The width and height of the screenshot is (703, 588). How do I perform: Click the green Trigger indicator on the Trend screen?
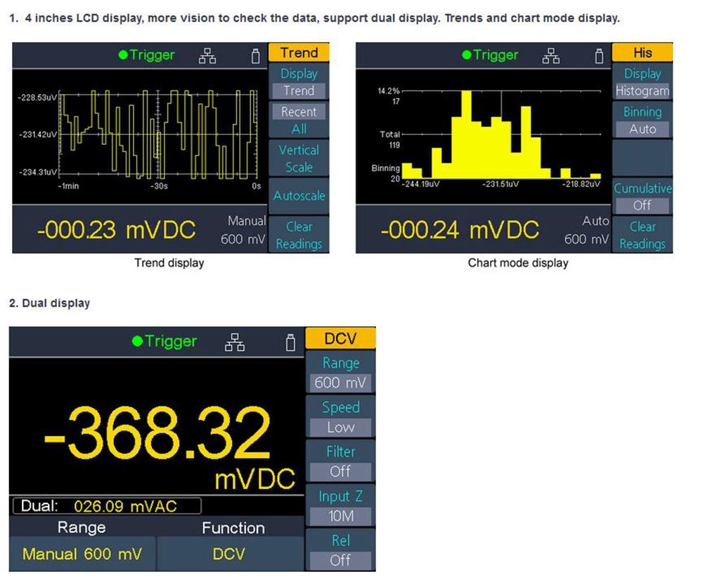[147, 55]
